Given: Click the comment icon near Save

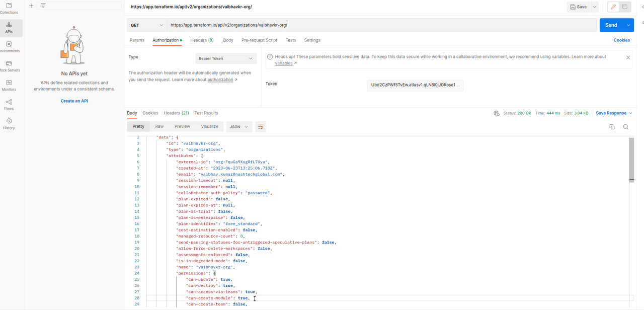Looking at the screenshot, I should coord(625,7).
